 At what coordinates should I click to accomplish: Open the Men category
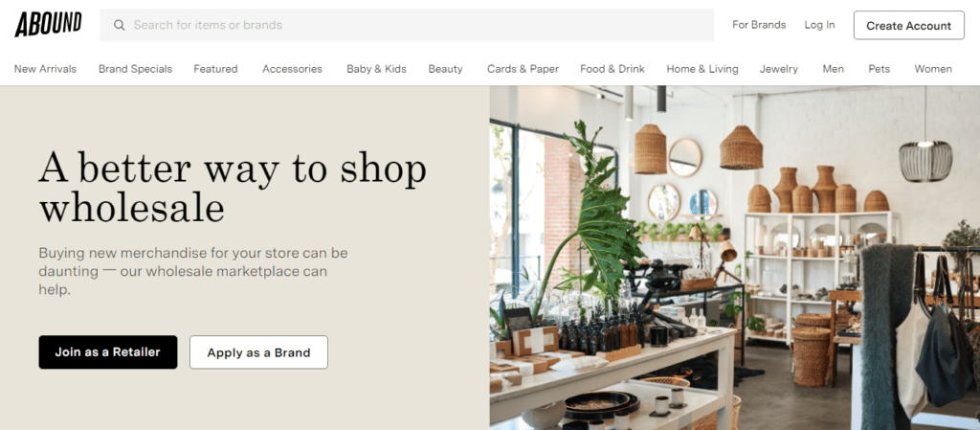834,69
